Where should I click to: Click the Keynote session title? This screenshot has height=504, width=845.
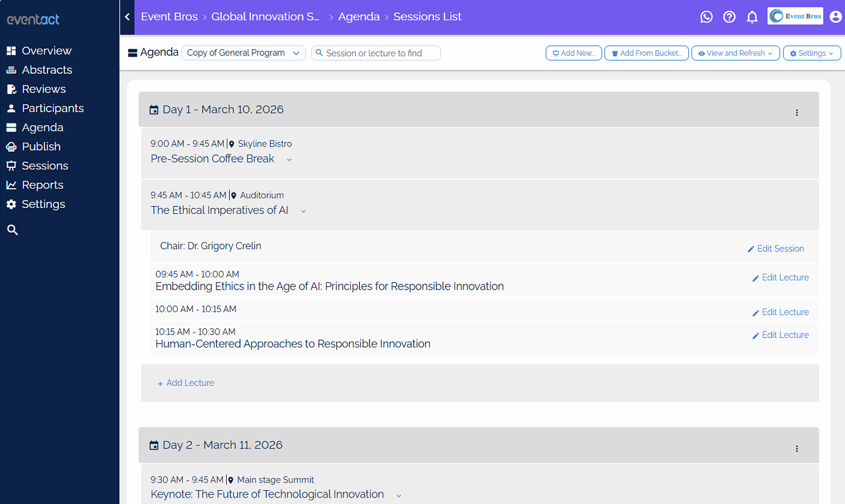267,494
